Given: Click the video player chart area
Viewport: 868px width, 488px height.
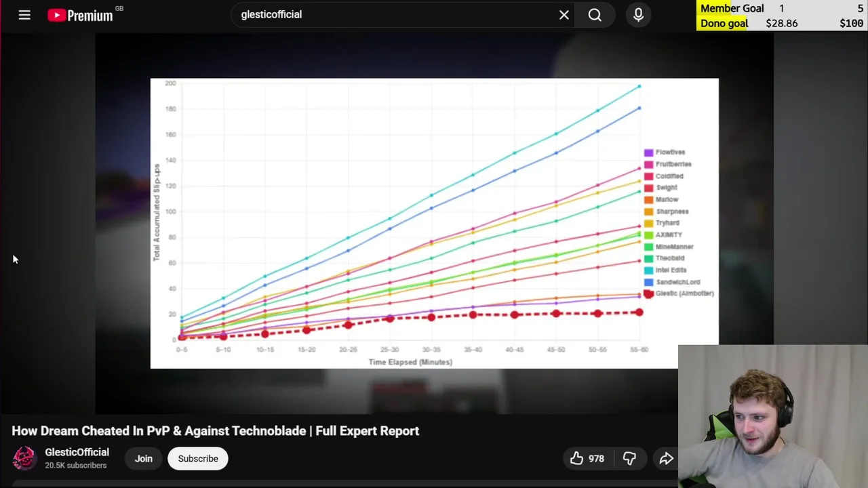Looking at the screenshot, I should coord(434,224).
